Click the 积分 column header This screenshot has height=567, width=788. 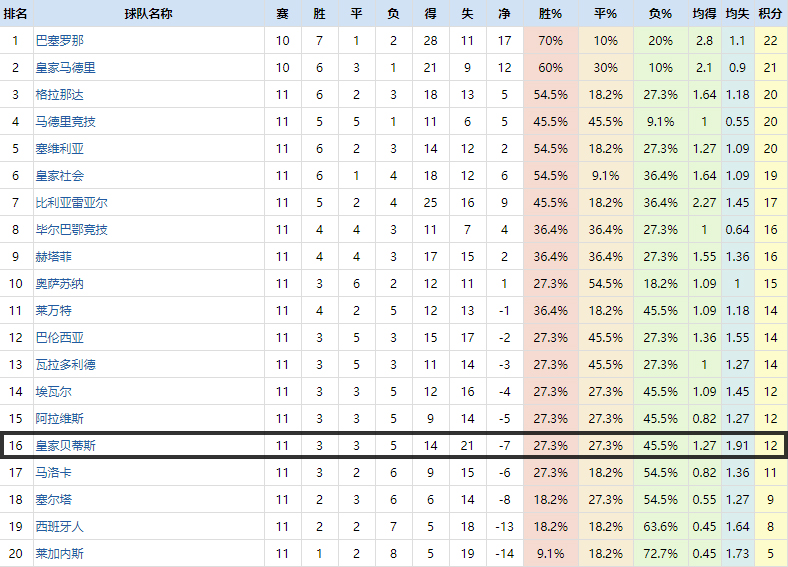click(770, 14)
